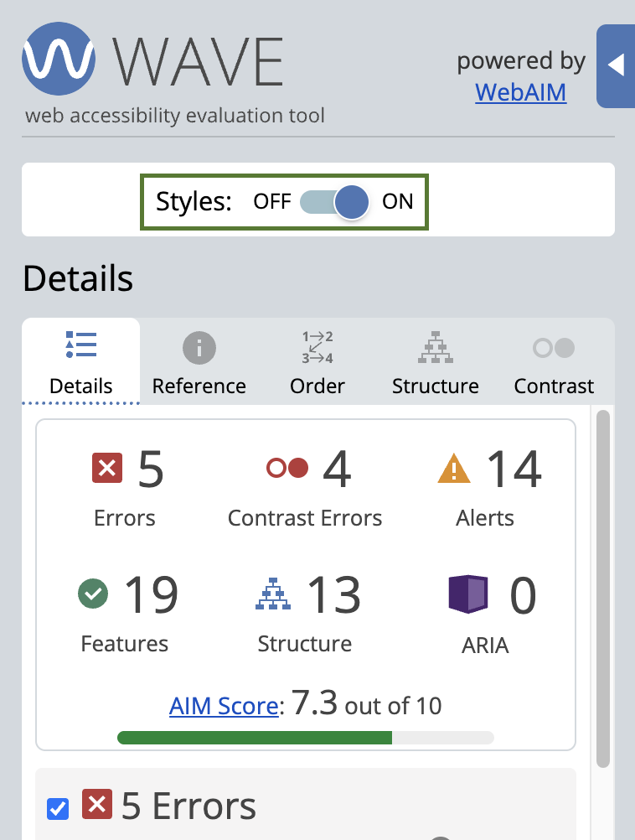Click the details panel vertical scrollbar
The height and width of the screenshot is (840, 635).
click(602, 587)
